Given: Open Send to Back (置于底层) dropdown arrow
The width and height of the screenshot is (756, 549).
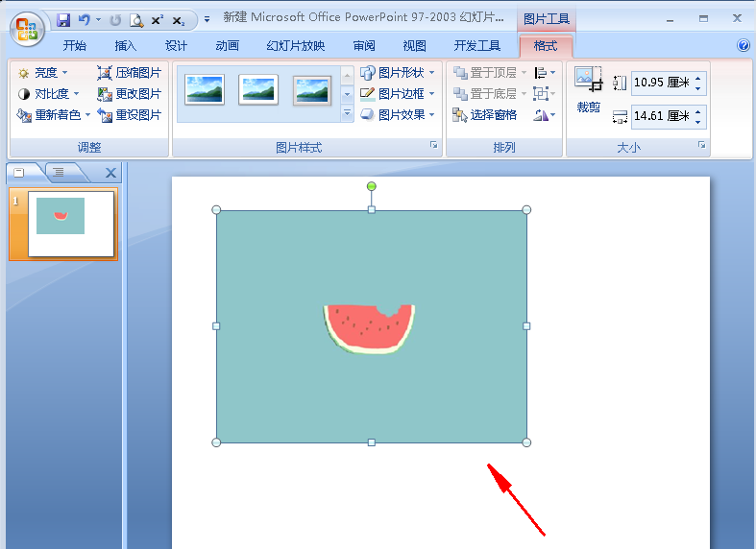Looking at the screenshot, I should pos(524,94).
